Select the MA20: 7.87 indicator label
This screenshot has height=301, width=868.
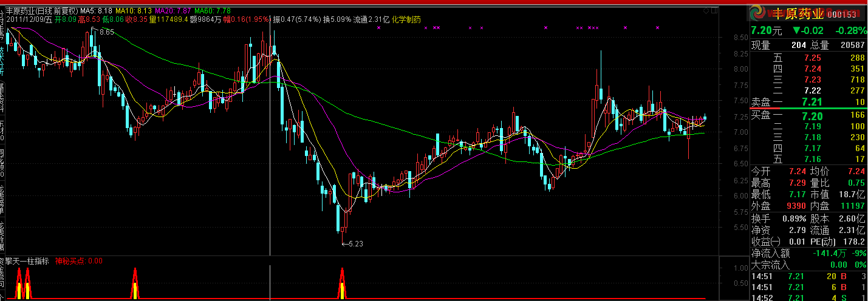coord(174,10)
